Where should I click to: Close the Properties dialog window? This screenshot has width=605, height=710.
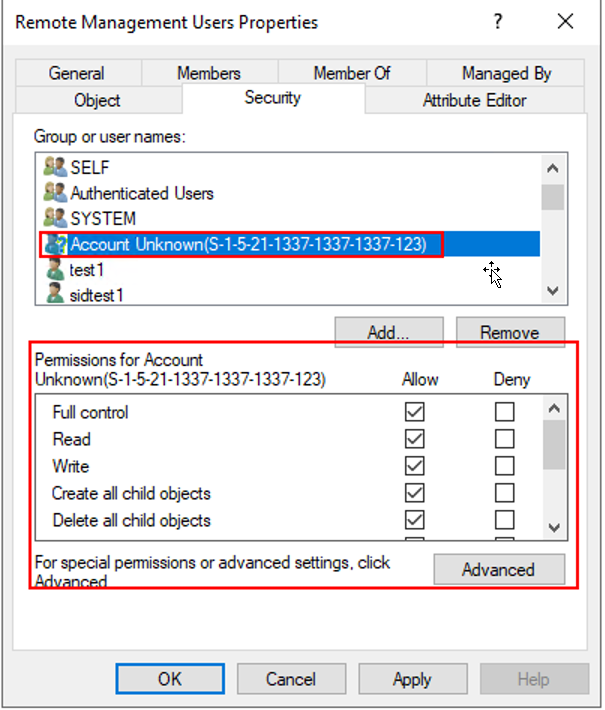pos(567,22)
